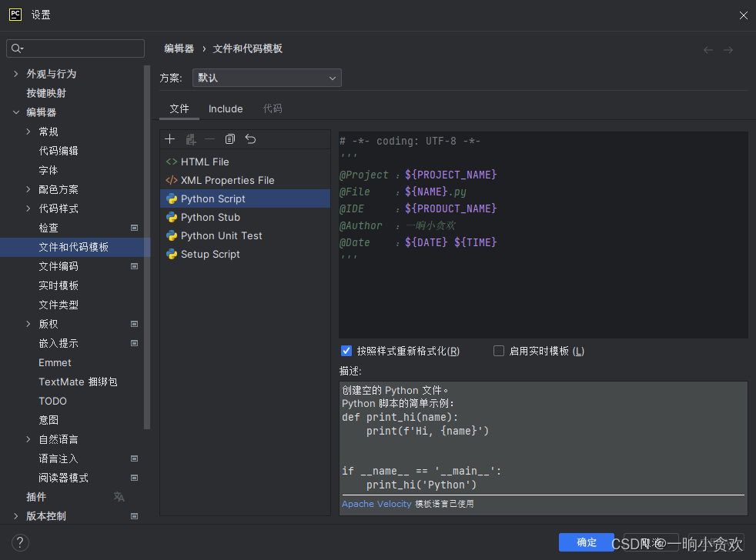The height and width of the screenshot is (560, 756).
Task: Collapse the 编辑器 section
Action: (x=15, y=112)
